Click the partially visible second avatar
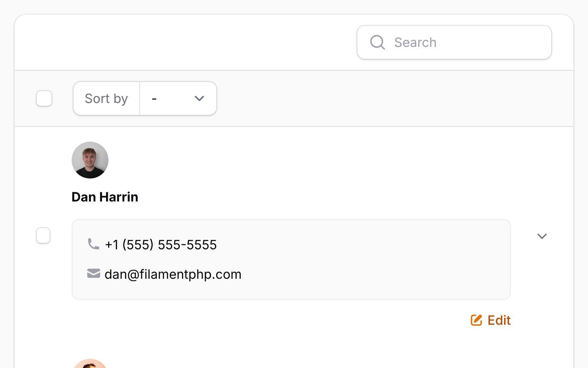588x368 pixels. (x=90, y=364)
